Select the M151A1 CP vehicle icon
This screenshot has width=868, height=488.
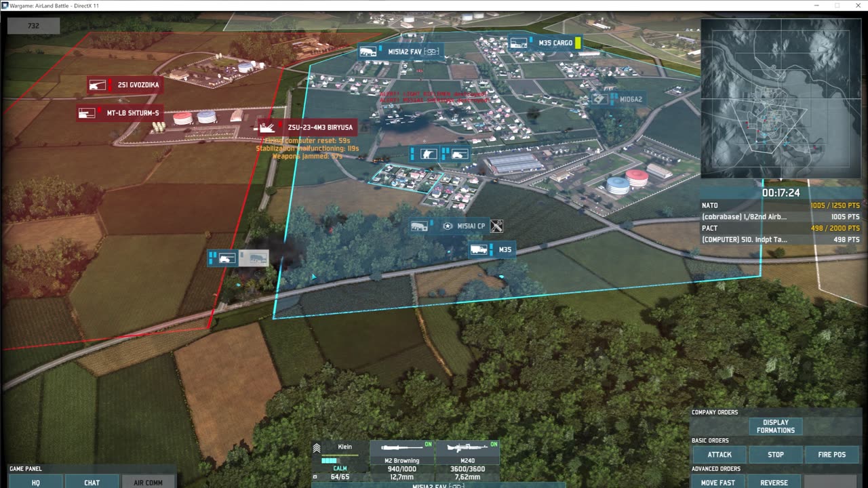pos(419,226)
